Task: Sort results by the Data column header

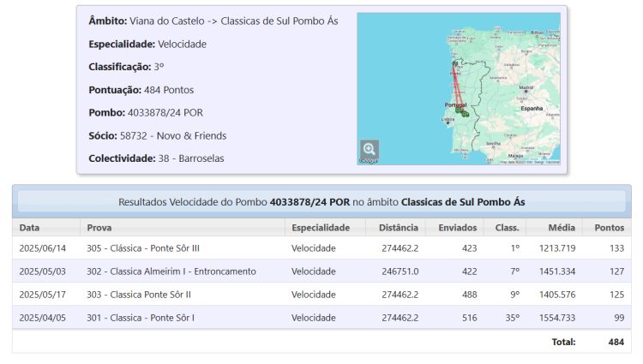Action: point(30,228)
